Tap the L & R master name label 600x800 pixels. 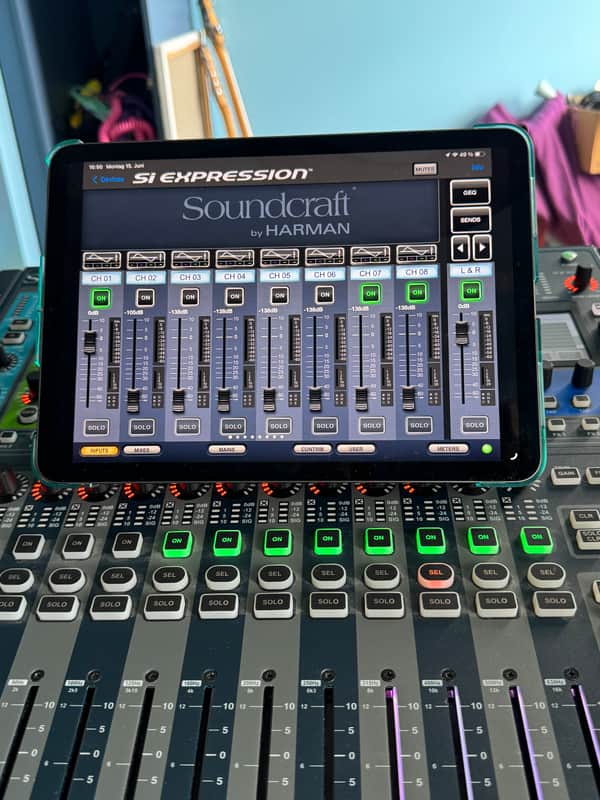470,270
